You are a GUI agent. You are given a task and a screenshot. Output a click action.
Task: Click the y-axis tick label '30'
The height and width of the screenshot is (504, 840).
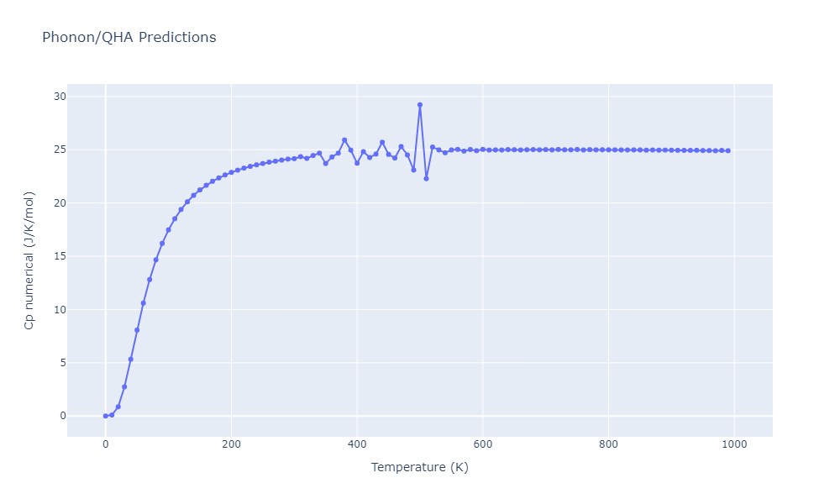click(x=58, y=97)
